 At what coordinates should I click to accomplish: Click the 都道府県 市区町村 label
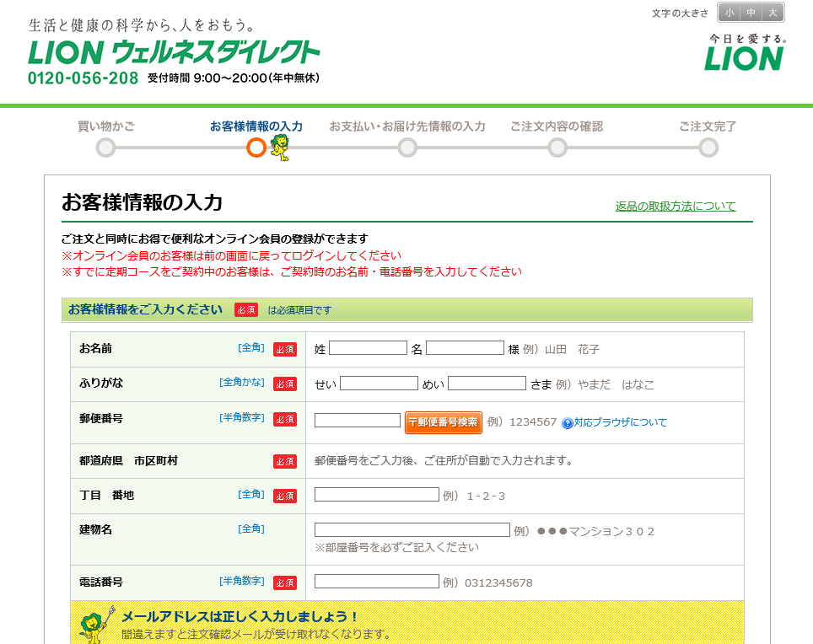coord(128,460)
